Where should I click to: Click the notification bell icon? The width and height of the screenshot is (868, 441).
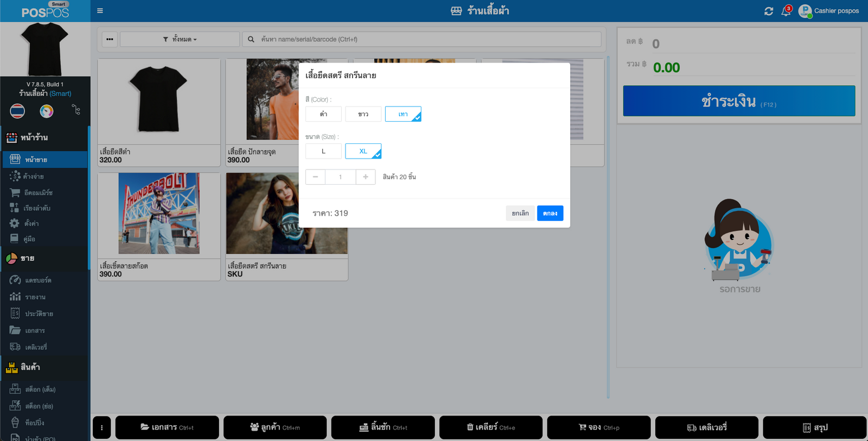(x=786, y=11)
